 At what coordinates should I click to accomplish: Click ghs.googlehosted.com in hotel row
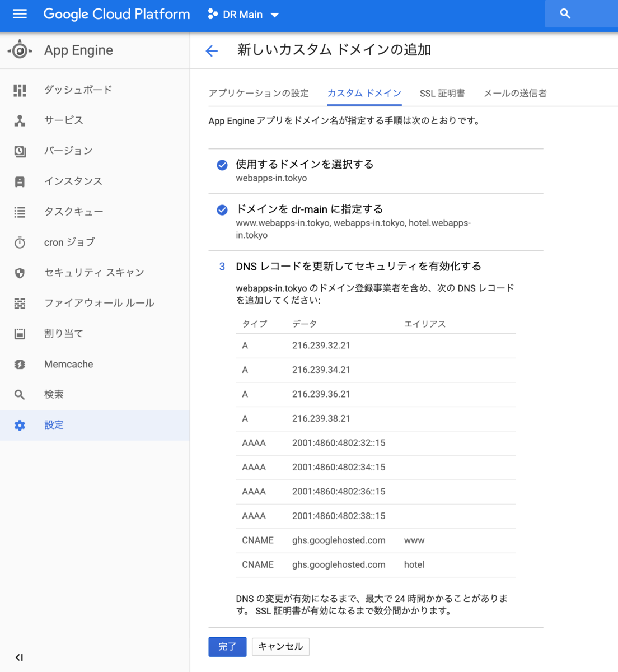[339, 565]
